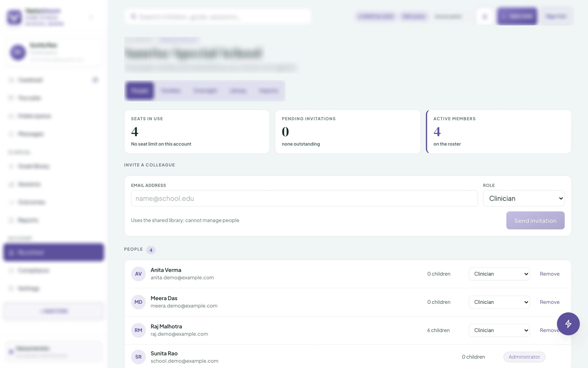Viewport: 588px width, 368px height.
Task: Click 'No seat limit on this account' text
Action: (161, 144)
